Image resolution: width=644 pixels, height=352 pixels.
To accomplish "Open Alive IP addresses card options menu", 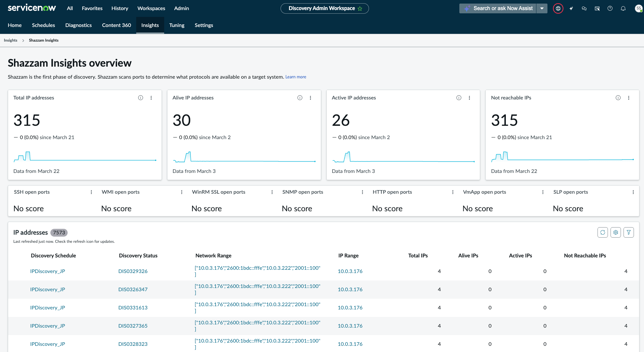I will tap(310, 98).
